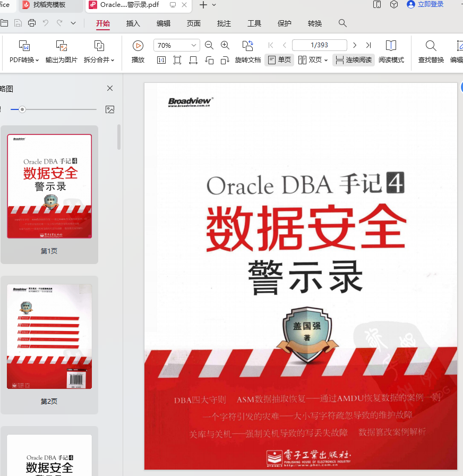Open the 工具 ribbon tab
Image resolution: width=463 pixels, height=476 pixels.
[x=254, y=23]
